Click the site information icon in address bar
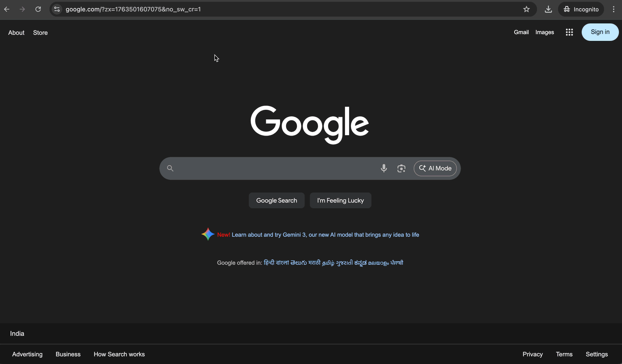This screenshot has width=622, height=364. click(57, 9)
